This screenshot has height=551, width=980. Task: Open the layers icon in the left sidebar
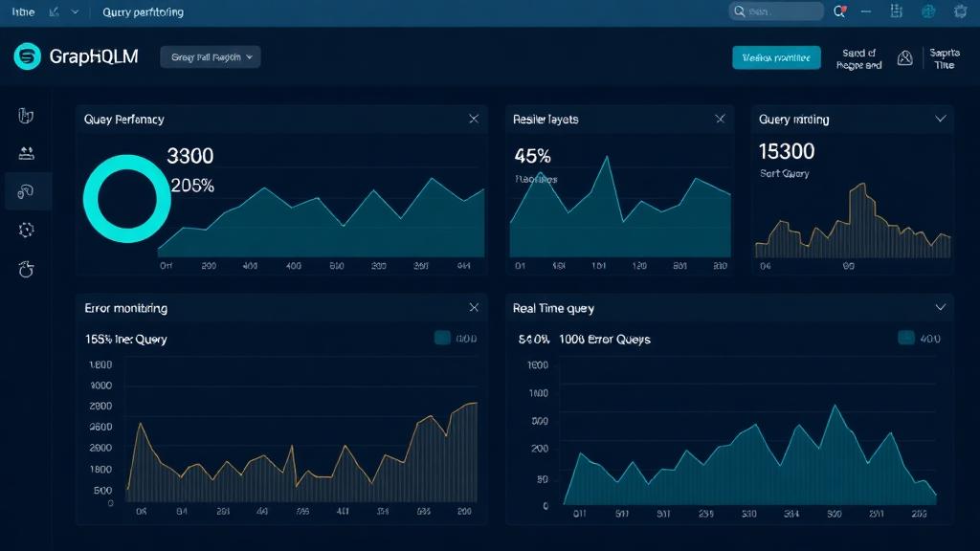tap(26, 153)
